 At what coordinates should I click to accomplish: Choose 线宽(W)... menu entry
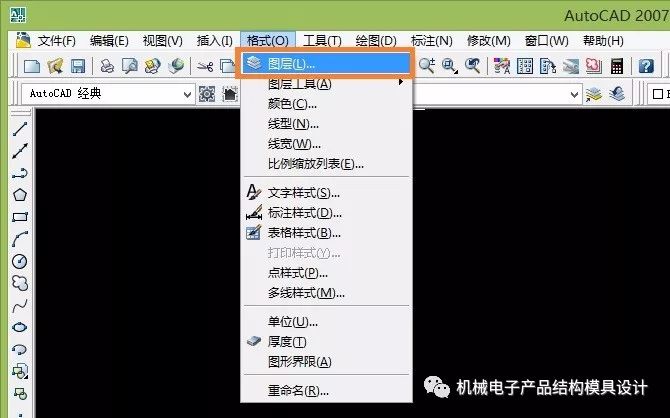tap(327, 144)
